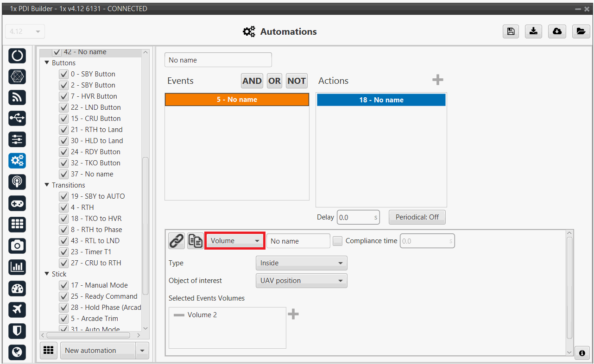Open the gamepad section in the left sidebar
Viewport: 594px width, 364px height.
[x=17, y=203]
